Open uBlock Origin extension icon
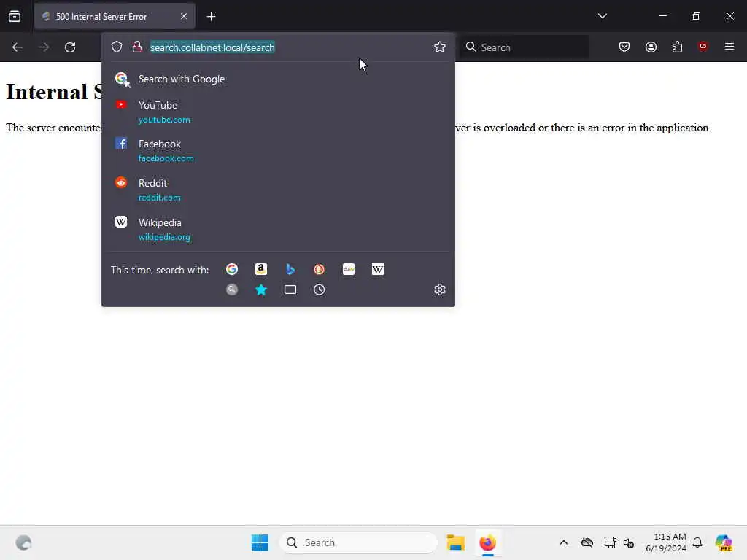Image resolution: width=747 pixels, height=560 pixels. point(703,46)
